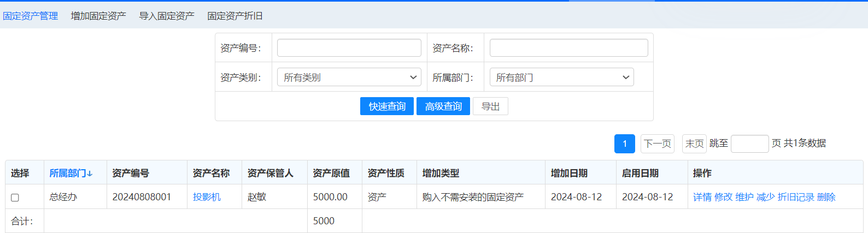
Task: Open the 资产类别 dropdown
Action: tap(349, 77)
